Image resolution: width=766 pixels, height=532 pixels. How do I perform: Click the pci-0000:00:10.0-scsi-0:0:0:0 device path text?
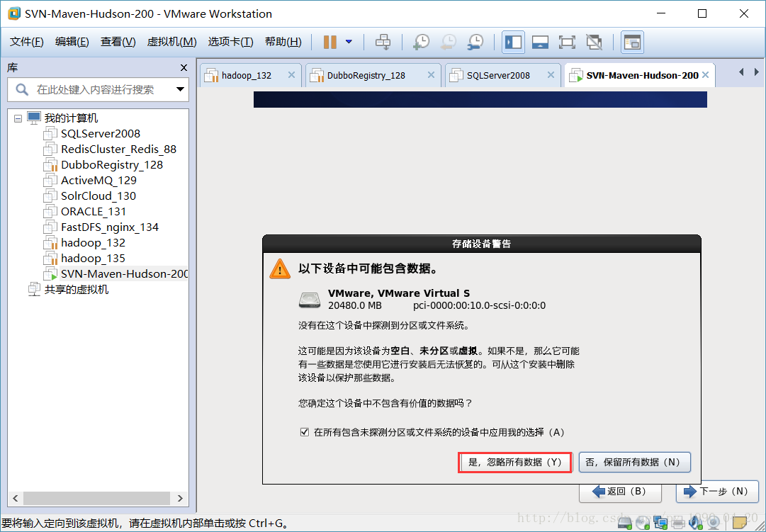[x=479, y=306]
